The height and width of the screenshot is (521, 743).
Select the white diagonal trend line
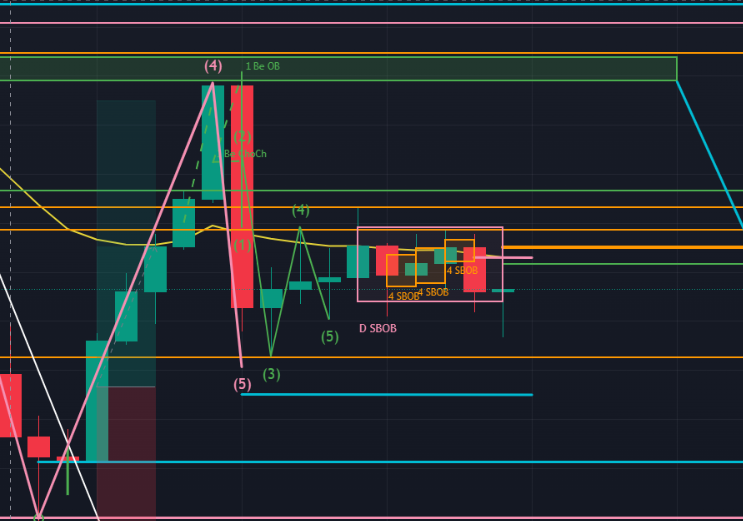50,400
